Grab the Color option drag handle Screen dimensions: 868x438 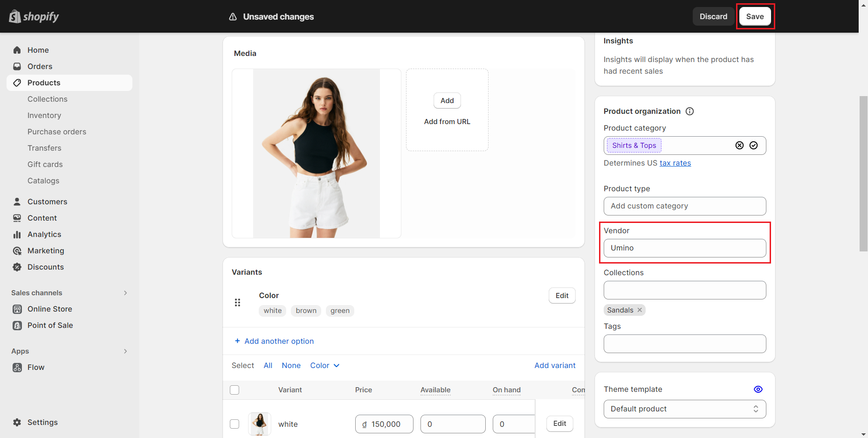coord(238,303)
